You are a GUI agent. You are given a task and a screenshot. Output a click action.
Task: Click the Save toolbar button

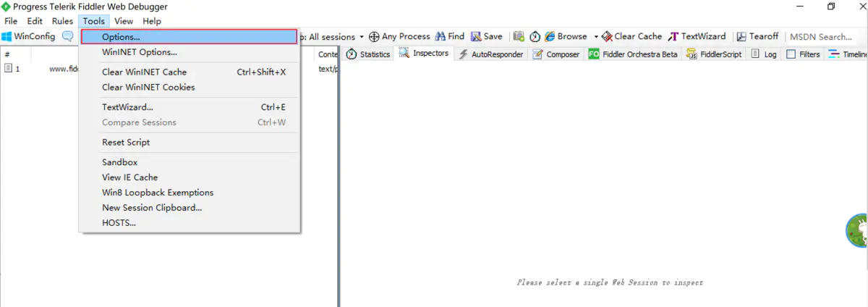[x=486, y=36]
